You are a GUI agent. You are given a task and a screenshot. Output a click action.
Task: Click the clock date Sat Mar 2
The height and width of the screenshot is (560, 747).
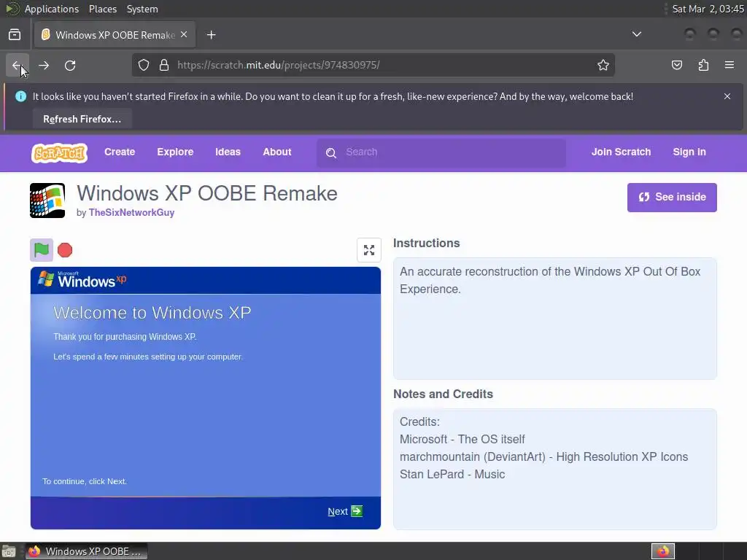coord(708,9)
